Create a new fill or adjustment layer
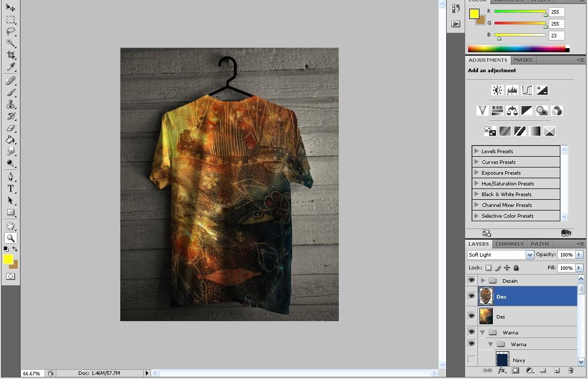 coord(530,370)
